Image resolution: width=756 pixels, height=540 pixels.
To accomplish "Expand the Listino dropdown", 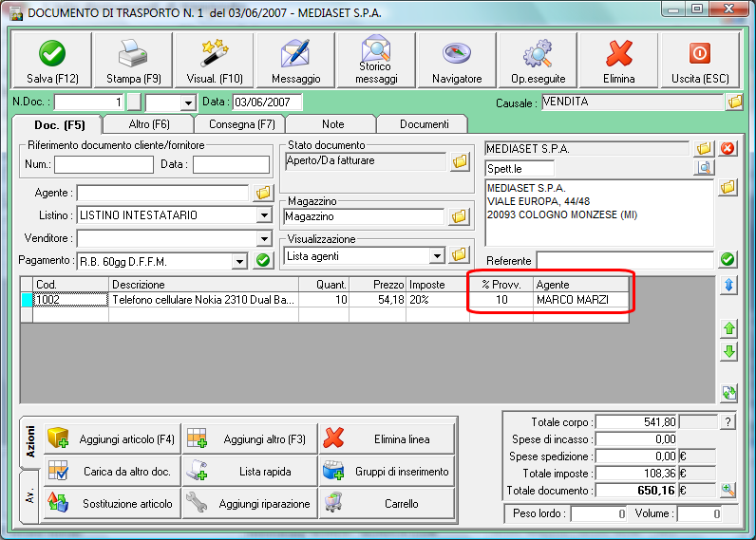I will 264,214.
